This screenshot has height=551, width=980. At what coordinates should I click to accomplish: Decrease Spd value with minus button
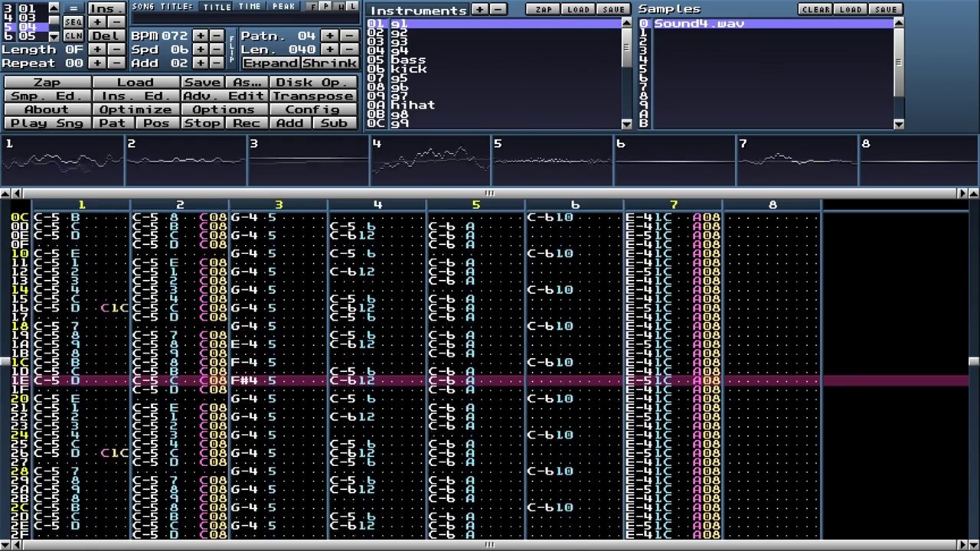pos(217,50)
